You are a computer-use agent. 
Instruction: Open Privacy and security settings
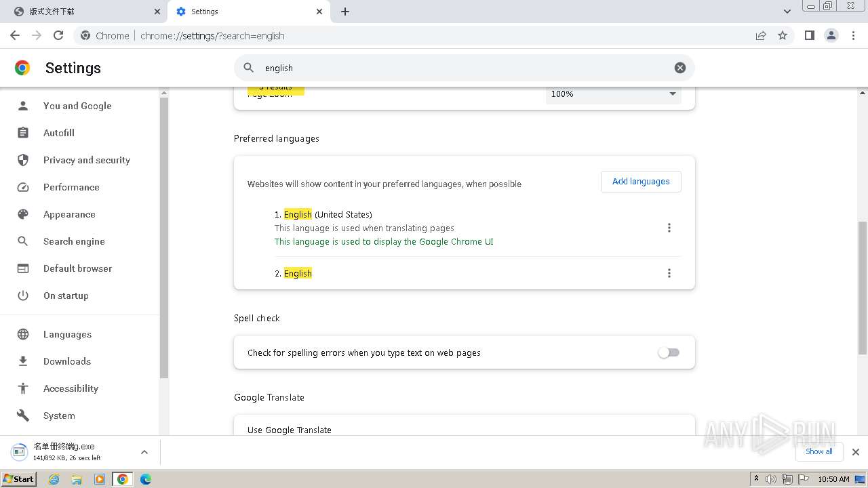[86, 160]
